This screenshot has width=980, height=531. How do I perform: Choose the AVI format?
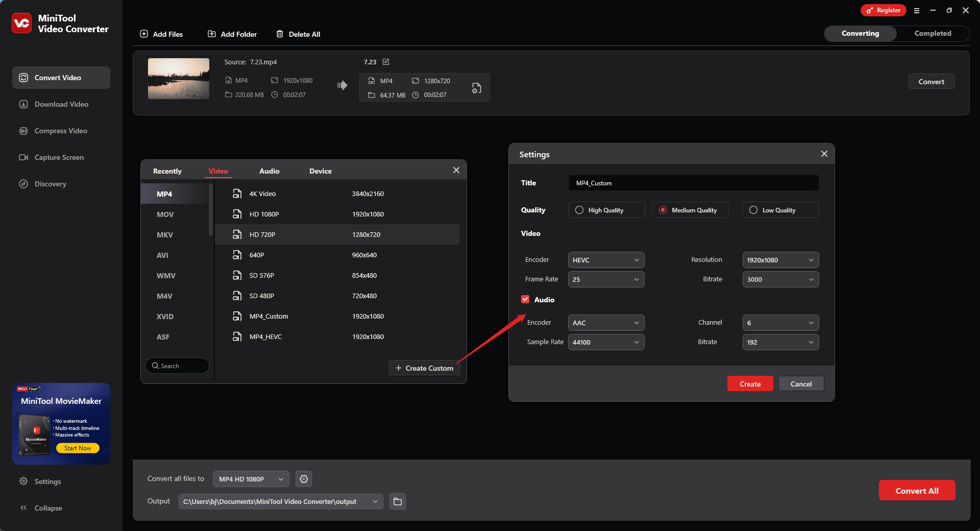pyautogui.click(x=175, y=255)
